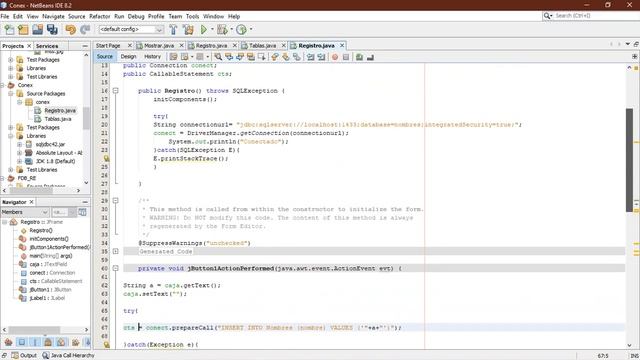Click the New Project toolbar icon
The image size is (640, 360).
click(x=23, y=29)
